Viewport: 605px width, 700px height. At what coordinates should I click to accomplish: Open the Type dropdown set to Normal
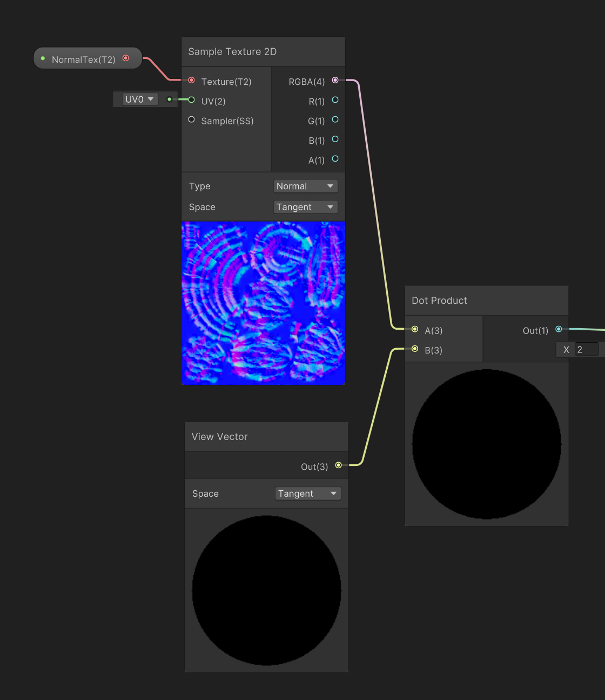pos(305,186)
